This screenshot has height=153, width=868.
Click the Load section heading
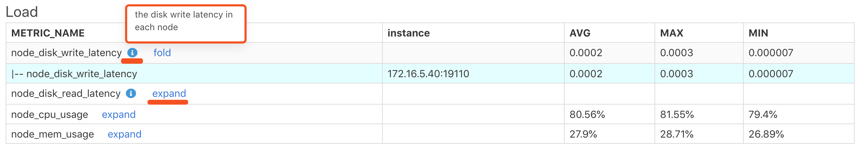[x=22, y=12]
